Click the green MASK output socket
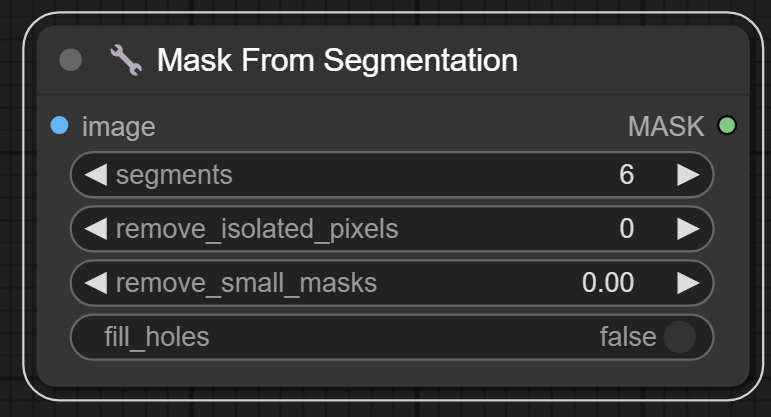The width and height of the screenshot is (771, 417). [x=727, y=126]
